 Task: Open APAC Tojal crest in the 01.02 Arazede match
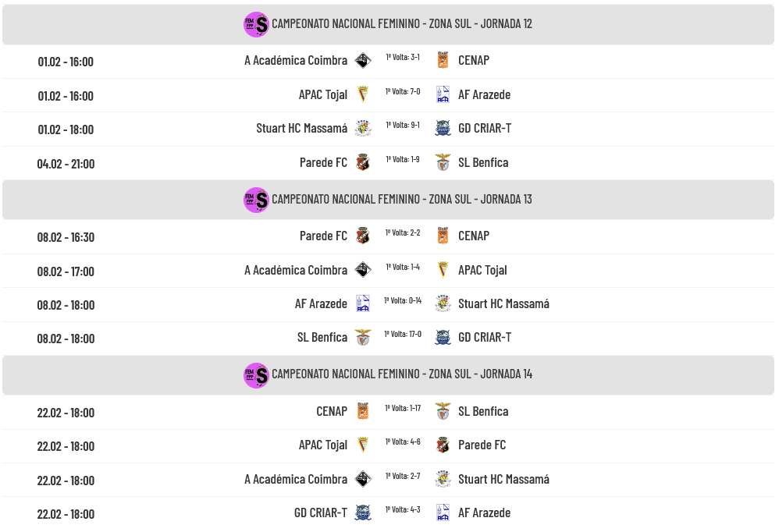[363, 94]
